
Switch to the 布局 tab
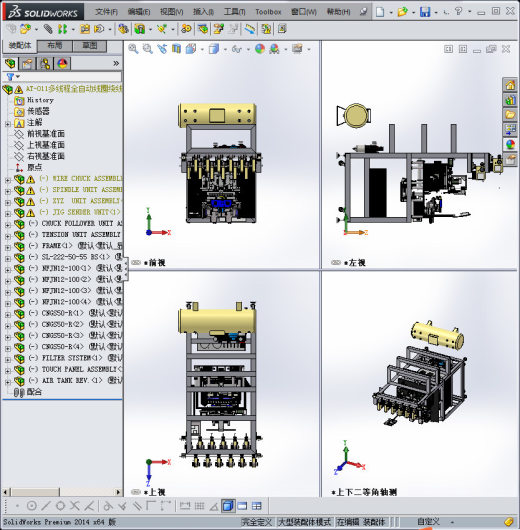tap(54, 46)
